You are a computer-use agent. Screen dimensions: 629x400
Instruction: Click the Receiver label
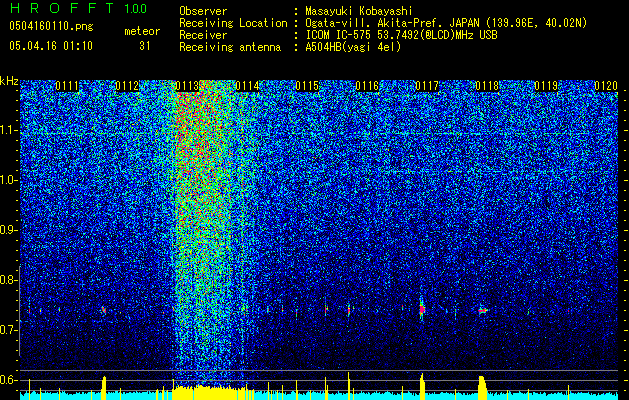click(203, 35)
